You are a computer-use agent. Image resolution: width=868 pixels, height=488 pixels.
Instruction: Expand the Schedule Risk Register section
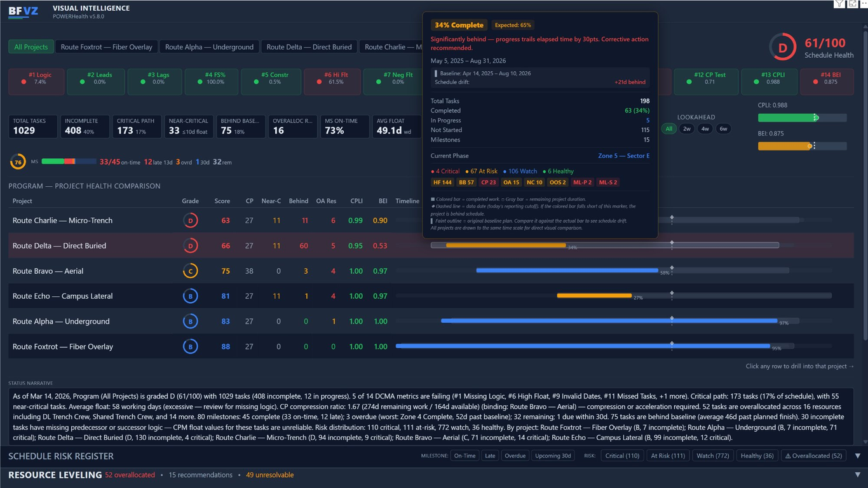click(62, 456)
